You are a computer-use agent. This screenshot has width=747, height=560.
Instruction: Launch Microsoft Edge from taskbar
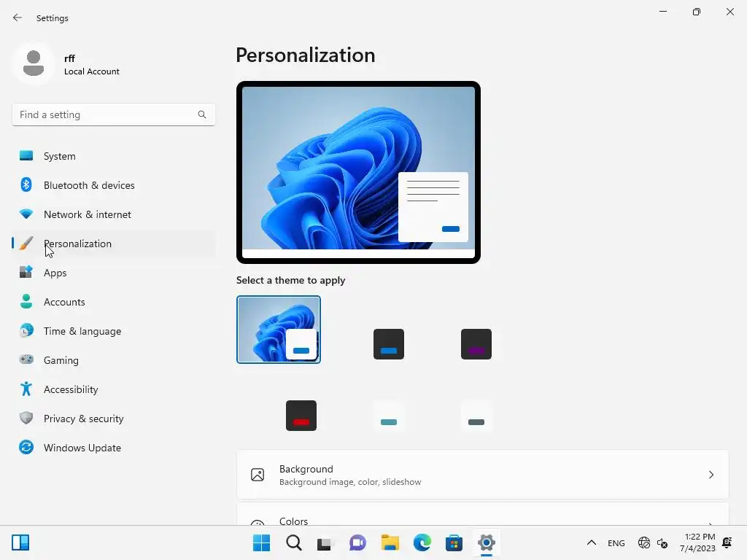click(422, 542)
